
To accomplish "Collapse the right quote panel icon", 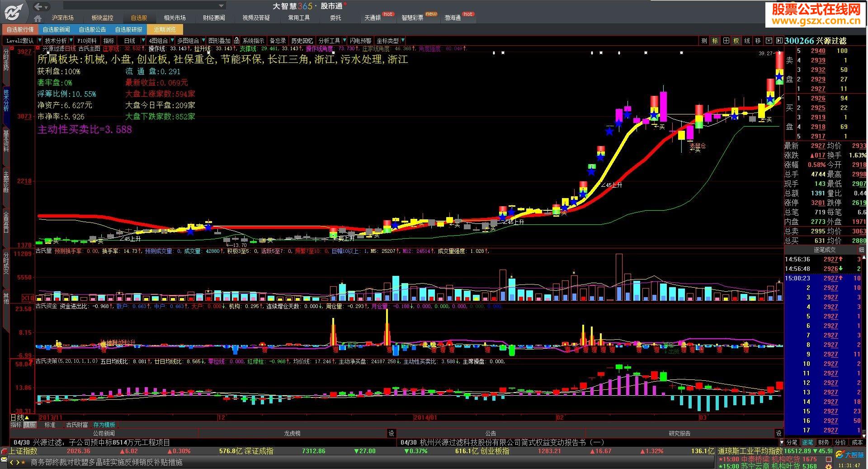I will (x=779, y=41).
